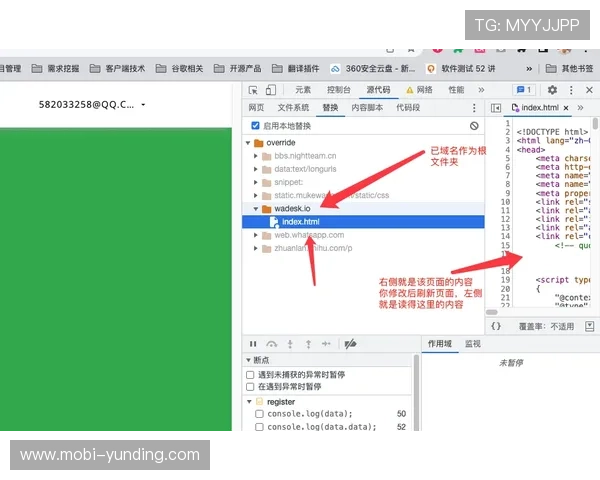Switch to the 控制台 panel tab

pyautogui.click(x=339, y=90)
